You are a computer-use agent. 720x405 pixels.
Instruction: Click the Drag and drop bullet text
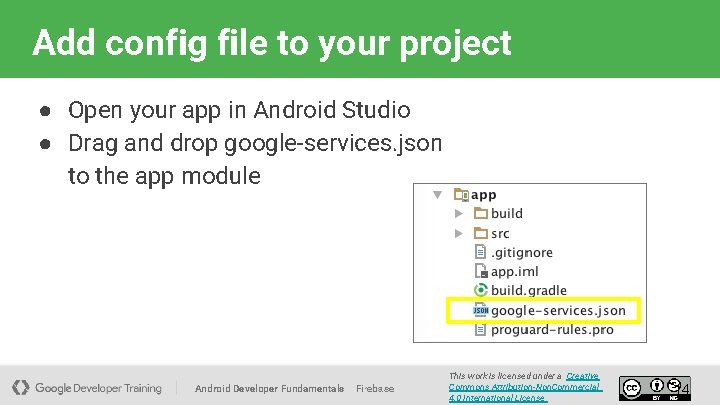[x=255, y=159]
